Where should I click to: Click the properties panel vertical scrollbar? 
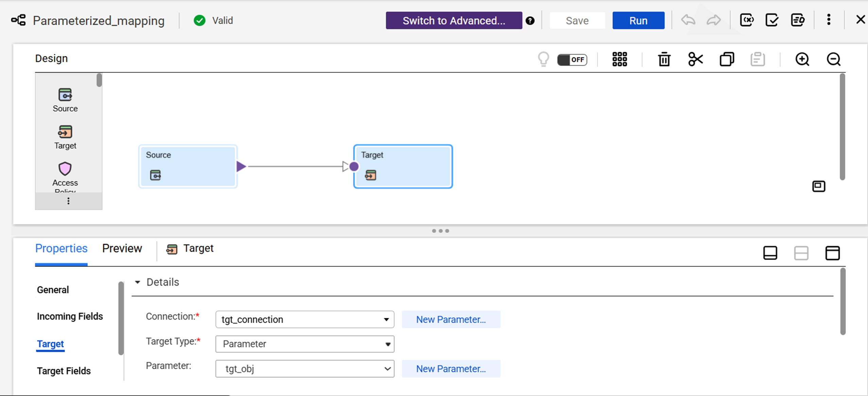pos(843,301)
